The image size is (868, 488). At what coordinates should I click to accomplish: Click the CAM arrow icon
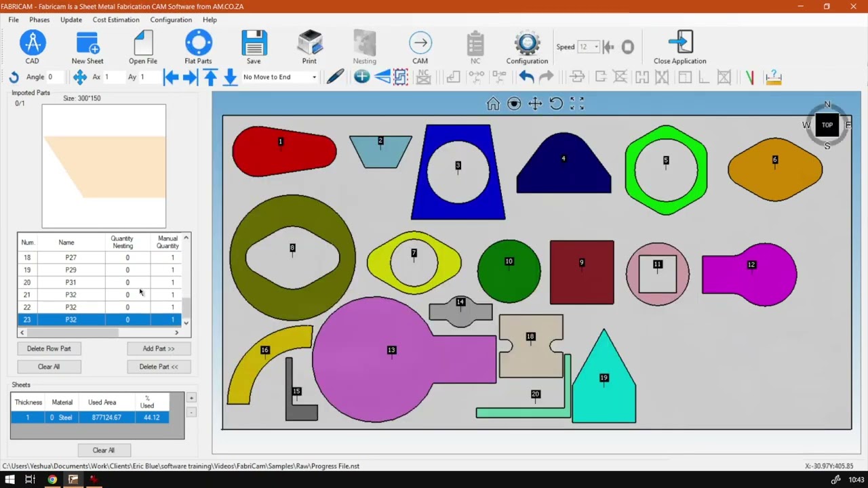click(420, 47)
